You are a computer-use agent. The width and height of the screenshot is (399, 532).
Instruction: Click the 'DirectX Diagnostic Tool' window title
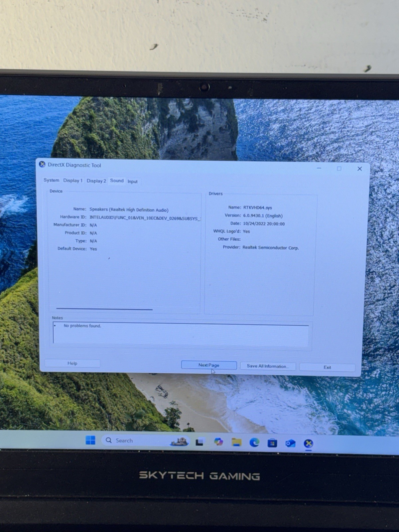click(74, 165)
